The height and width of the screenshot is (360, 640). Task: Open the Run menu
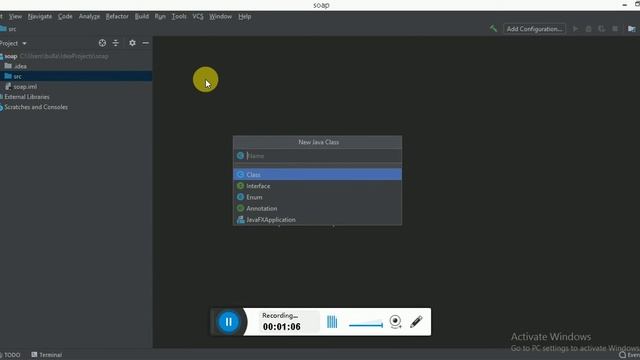coord(160,17)
